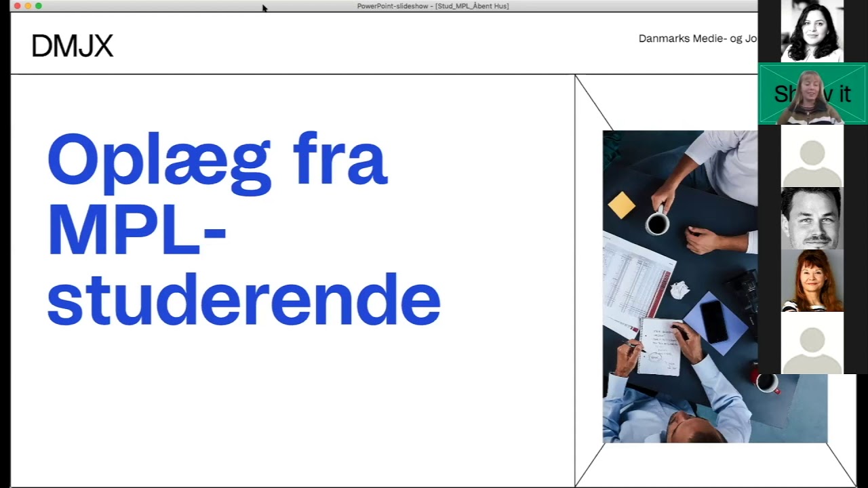Select the black-and-white man's participant thumbnail

(x=812, y=218)
